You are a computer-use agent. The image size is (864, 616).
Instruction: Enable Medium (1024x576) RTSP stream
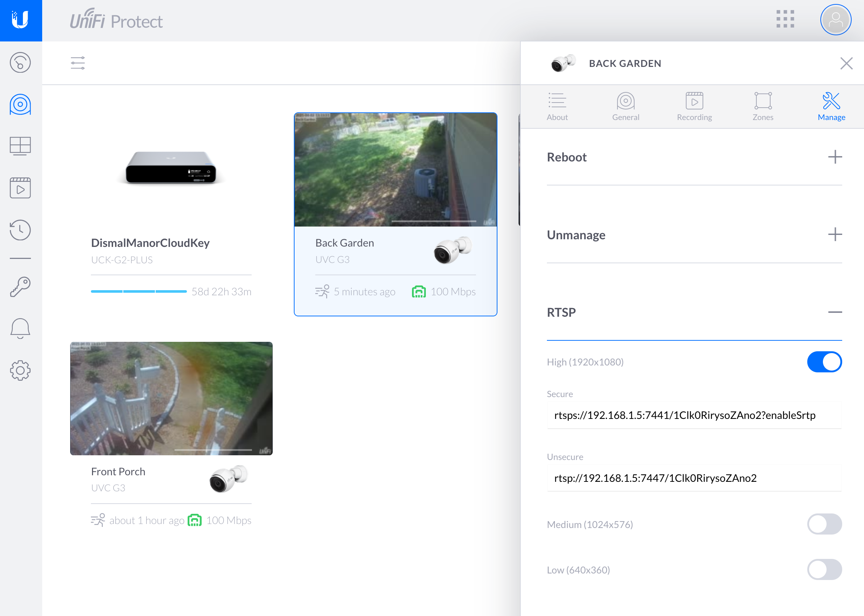tap(824, 524)
